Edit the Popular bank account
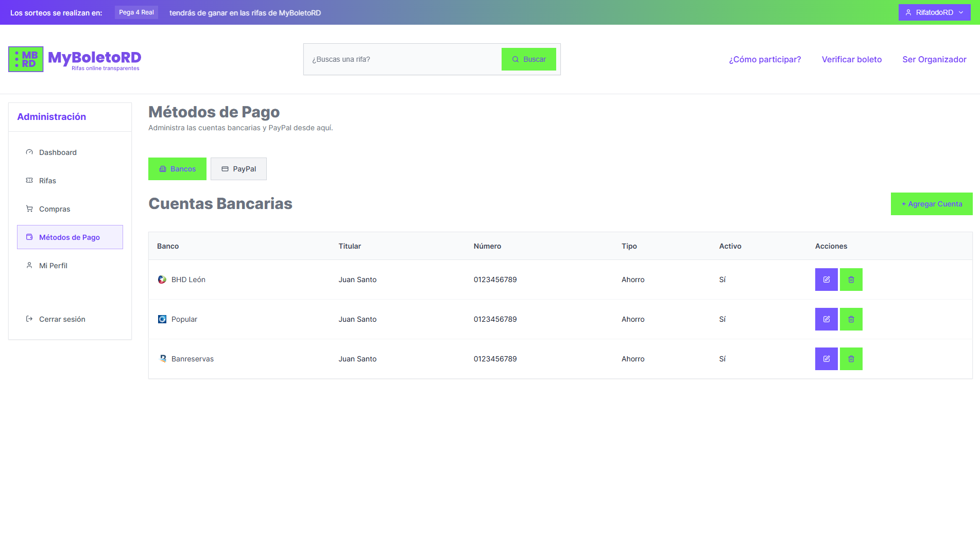980x556 pixels. point(826,319)
